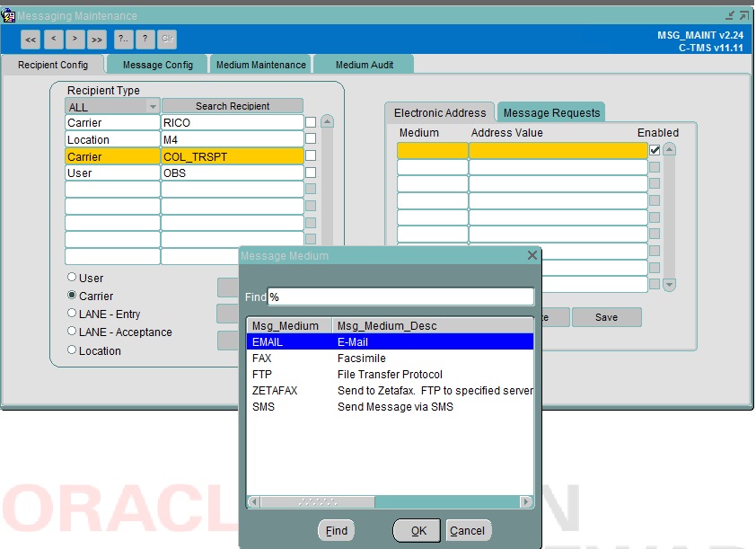Close the Message Medium dialog
Screen dimensions: 756x549
click(x=532, y=255)
